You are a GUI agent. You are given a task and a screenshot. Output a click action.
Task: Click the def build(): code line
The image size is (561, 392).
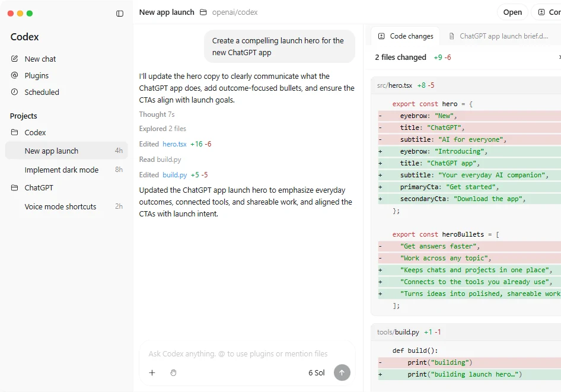click(x=415, y=350)
